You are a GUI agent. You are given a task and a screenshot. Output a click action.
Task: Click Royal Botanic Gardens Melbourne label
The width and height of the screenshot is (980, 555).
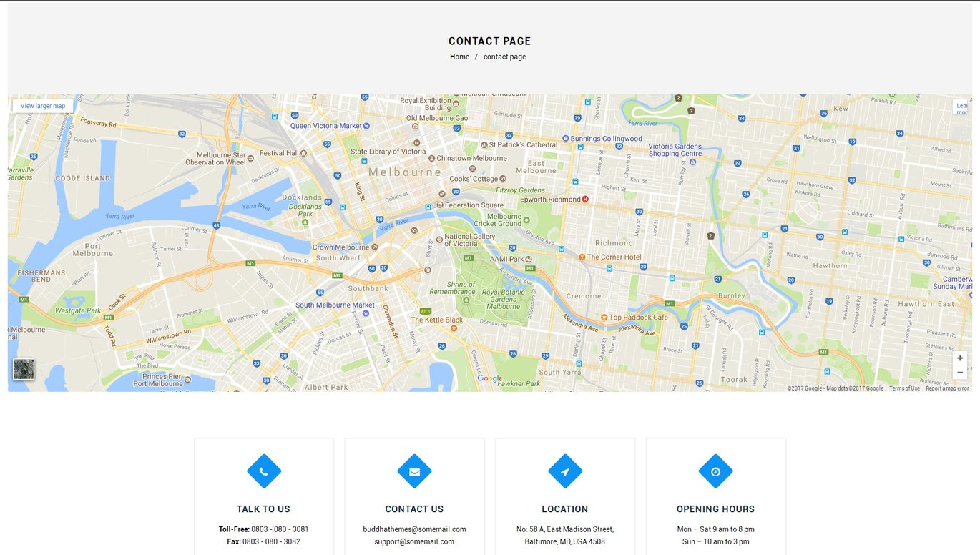(504, 299)
